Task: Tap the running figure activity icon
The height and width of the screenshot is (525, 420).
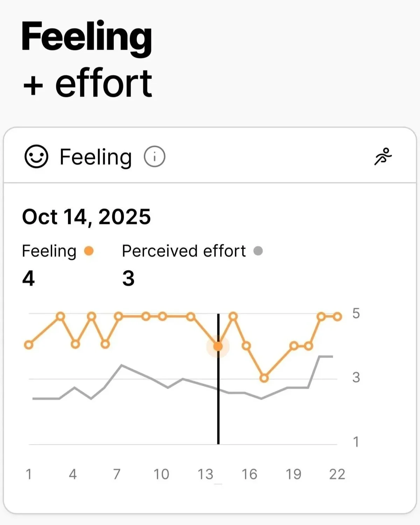Action: [x=383, y=156]
